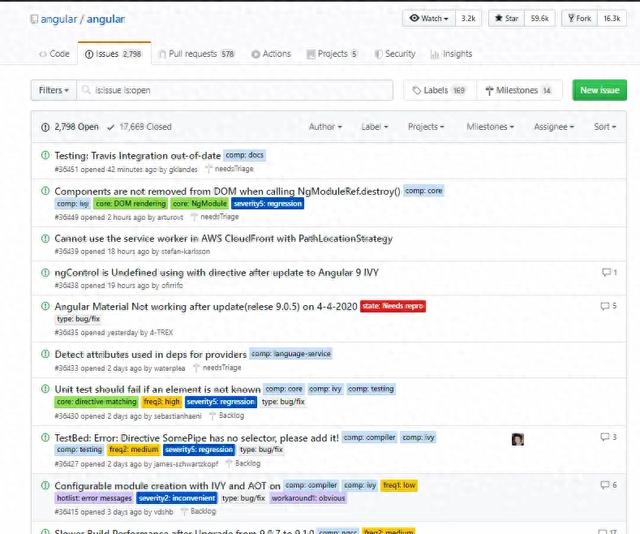The width and height of the screenshot is (640, 534).
Task: Focus the is:issue is:open search field
Action: tap(235, 90)
